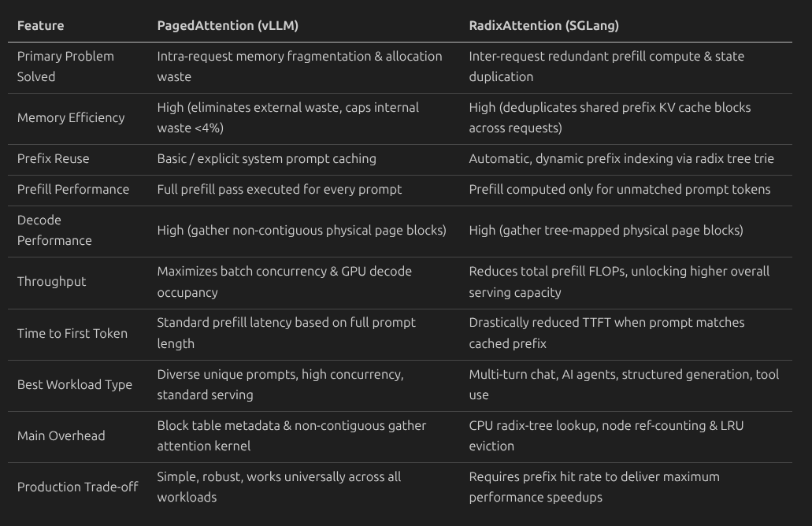Screen dimensions: 812x526
Task: Click the 'Intra-request memory fragmentation' cell
Action: click(x=299, y=66)
